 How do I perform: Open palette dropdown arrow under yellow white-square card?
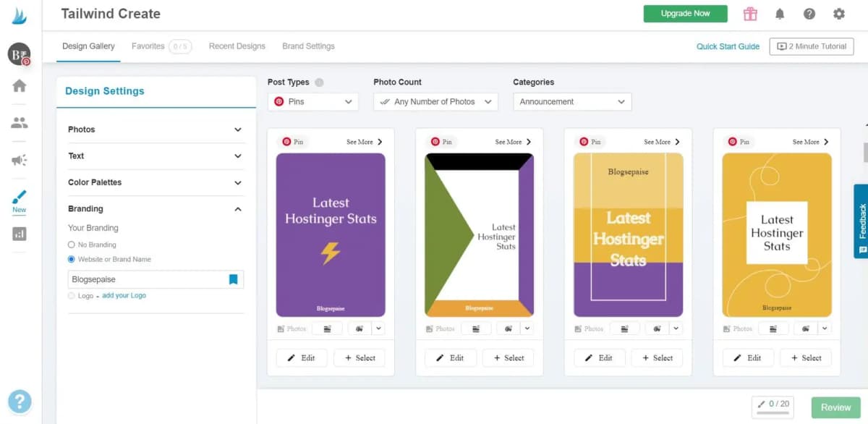[825, 328]
